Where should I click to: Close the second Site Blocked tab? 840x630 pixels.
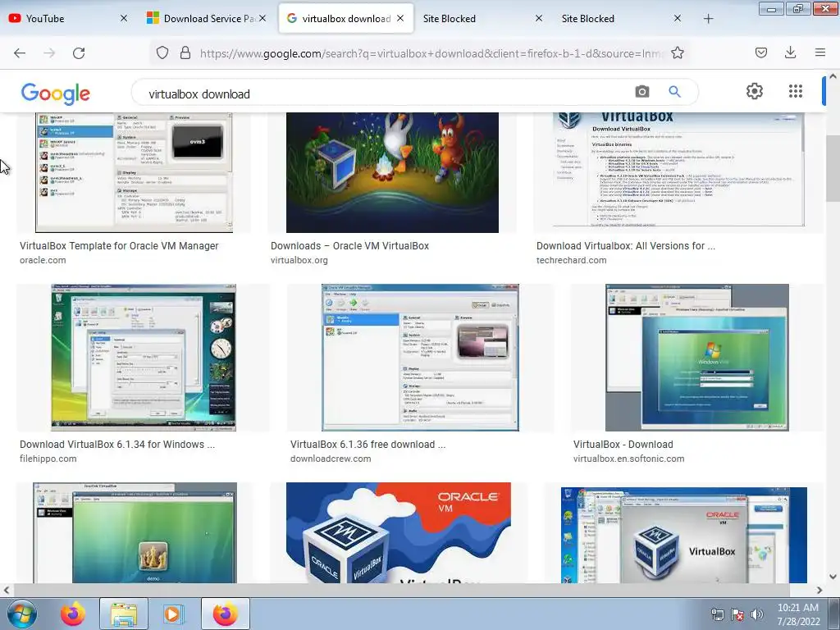[x=677, y=18]
